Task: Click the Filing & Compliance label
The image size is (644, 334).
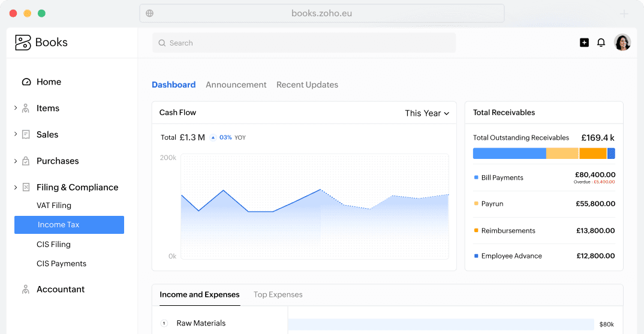Action: coord(77,187)
